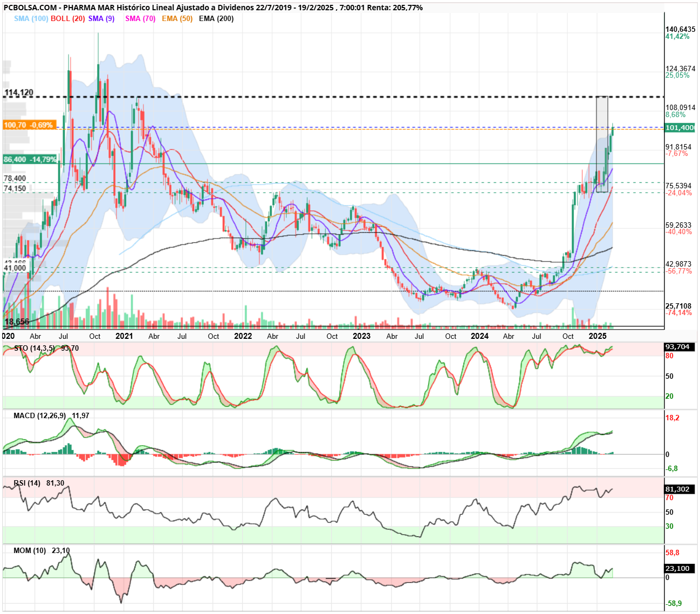The image size is (700, 614).
Task: Click the 18,656 base level label
Action: (17, 322)
